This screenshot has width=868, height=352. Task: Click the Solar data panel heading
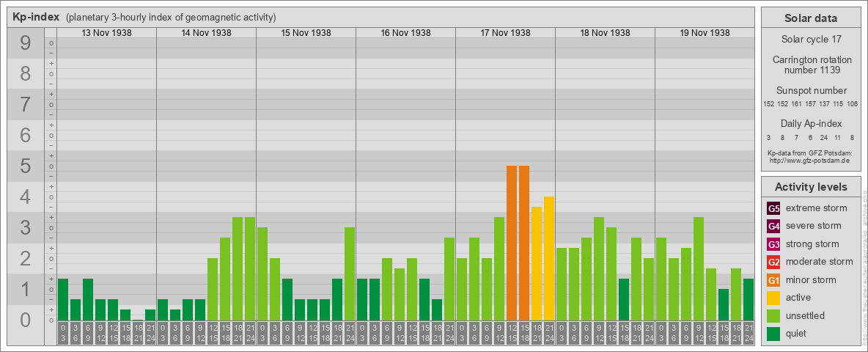point(811,18)
